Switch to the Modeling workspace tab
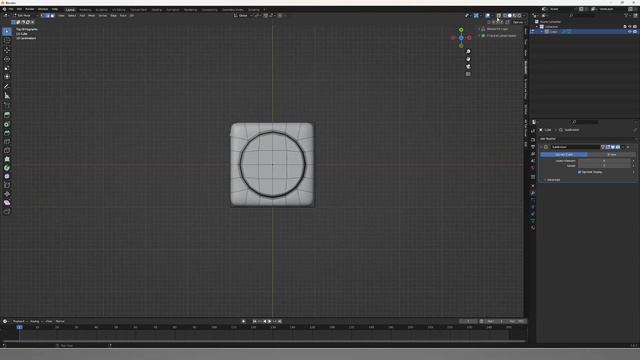This screenshot has height=360, width=640. [x=85, y=9]
